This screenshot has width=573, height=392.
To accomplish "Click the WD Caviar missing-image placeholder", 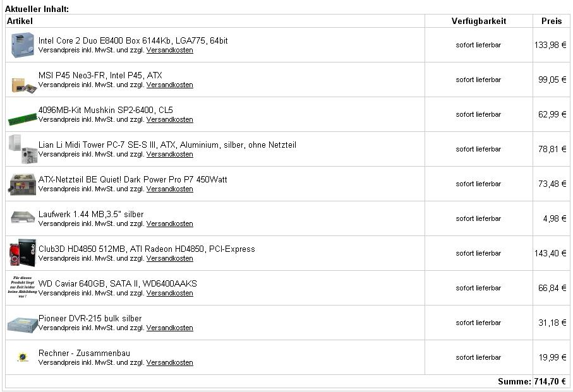I will coord(23,287).
